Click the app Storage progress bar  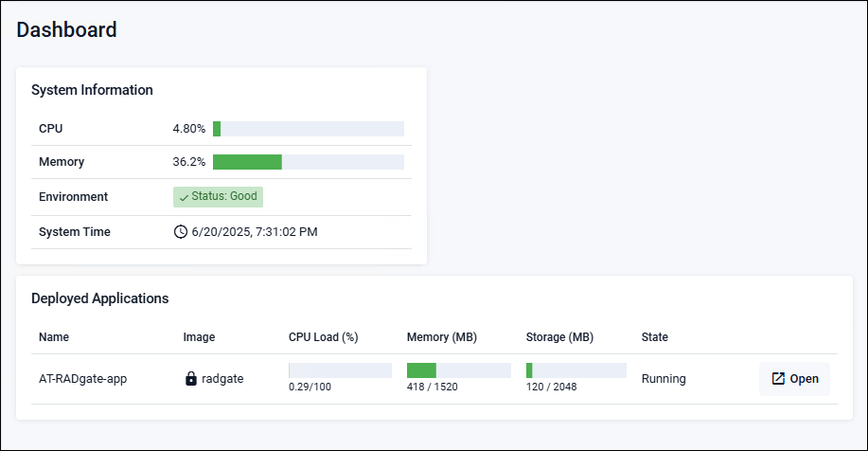(576, 370)
